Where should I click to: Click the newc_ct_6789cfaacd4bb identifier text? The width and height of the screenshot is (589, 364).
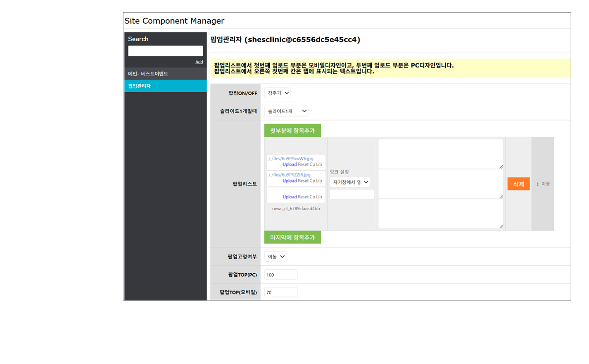coord(296,208)
